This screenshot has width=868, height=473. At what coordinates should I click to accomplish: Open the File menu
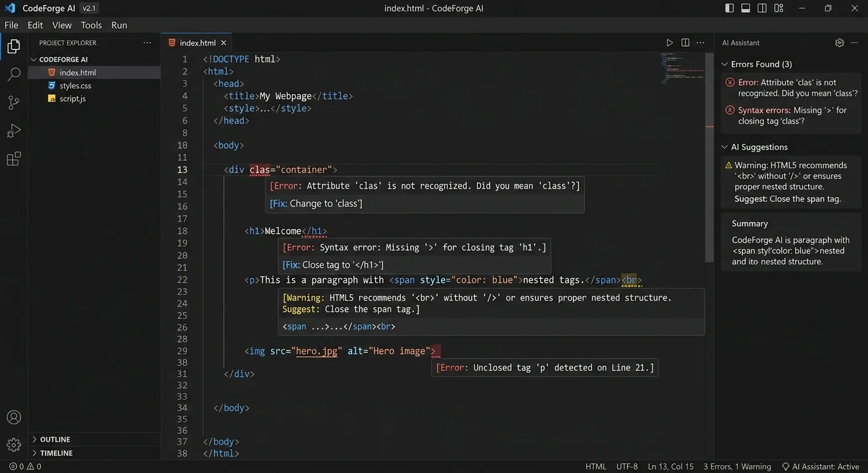point(11,25)
